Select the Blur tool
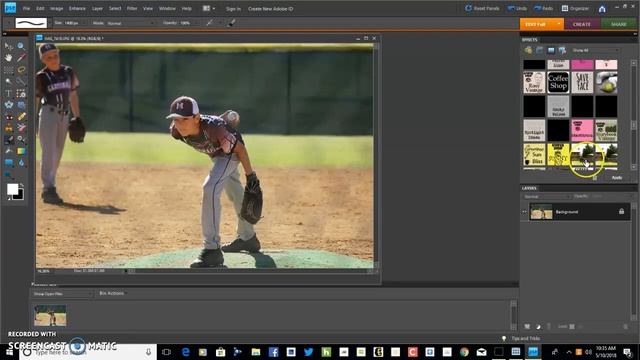 (21, 163)
